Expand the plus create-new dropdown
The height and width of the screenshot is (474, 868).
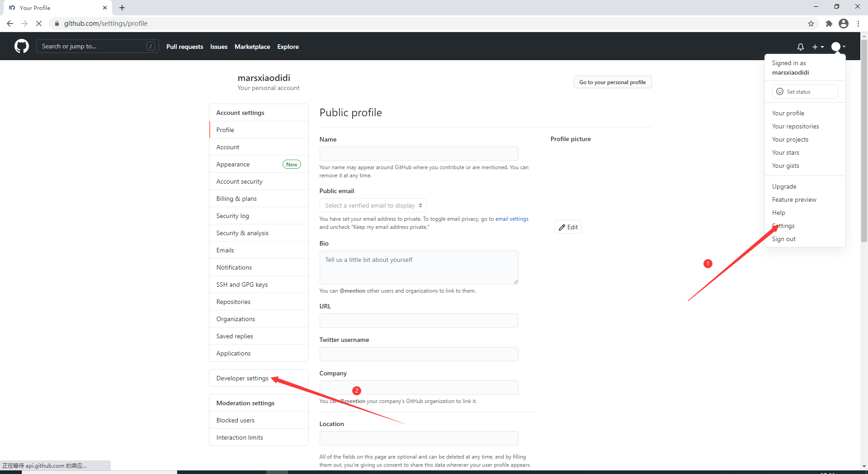(818, 47)
